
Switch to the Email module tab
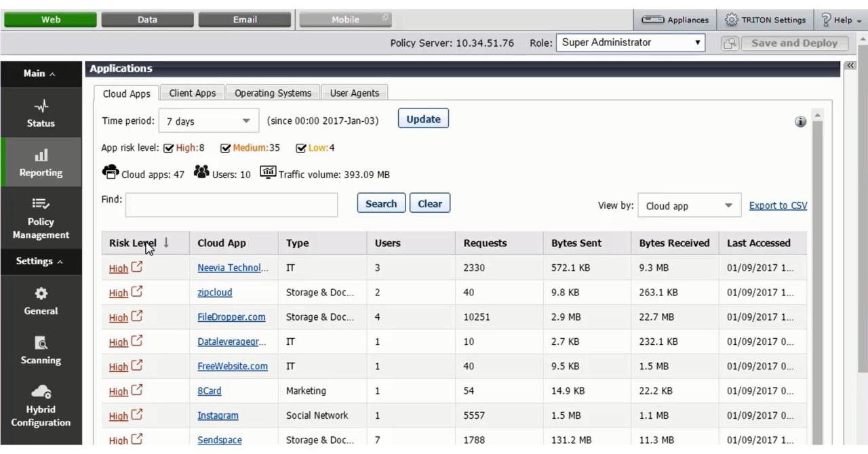(245, 20)
